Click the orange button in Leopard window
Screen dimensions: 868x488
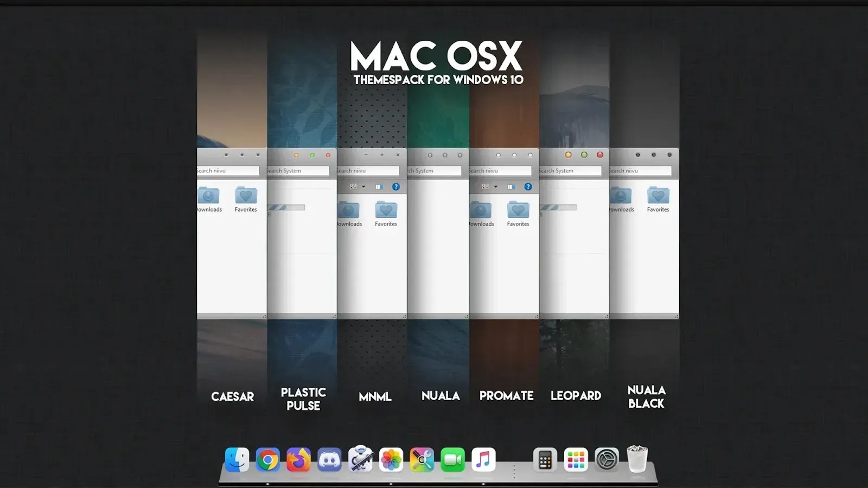click(569, 155)
